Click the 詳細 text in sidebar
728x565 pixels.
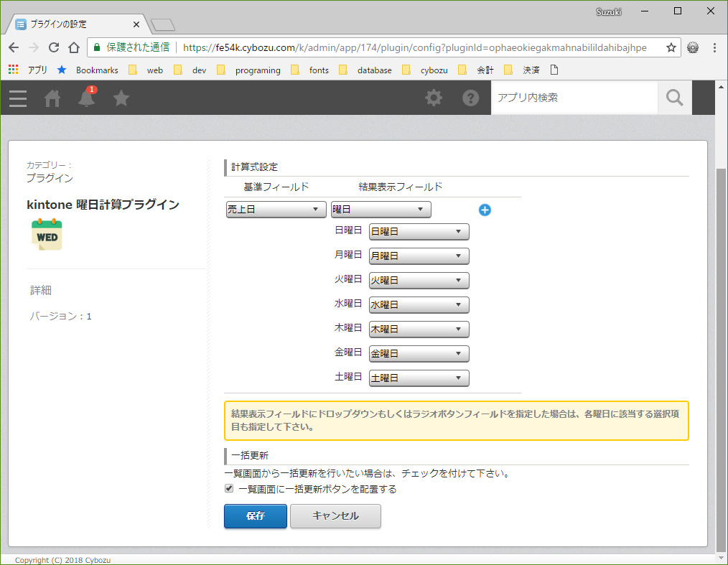click(x=41, y=290)
